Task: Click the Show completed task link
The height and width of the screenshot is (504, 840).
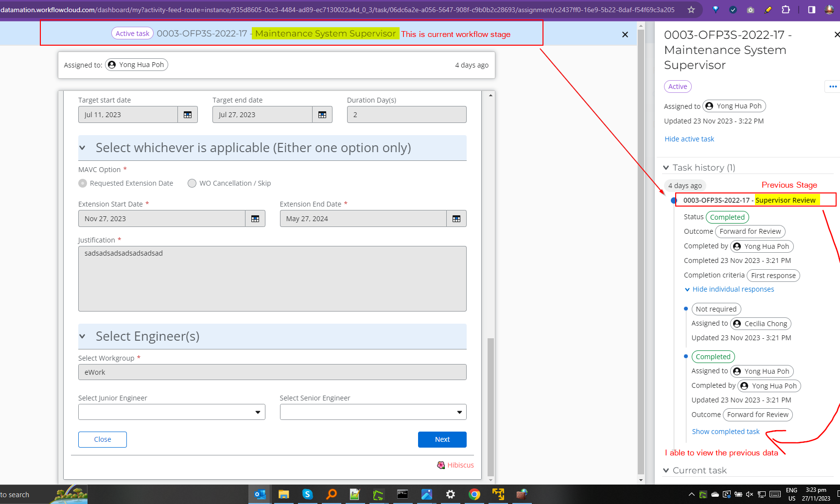Action: tap(725, 432)
